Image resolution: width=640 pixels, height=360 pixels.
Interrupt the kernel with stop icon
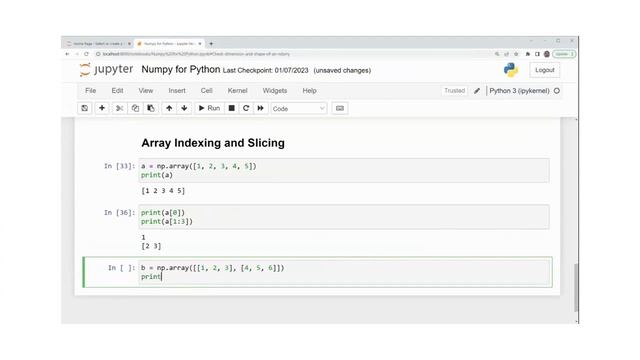[x=231, y=108]
